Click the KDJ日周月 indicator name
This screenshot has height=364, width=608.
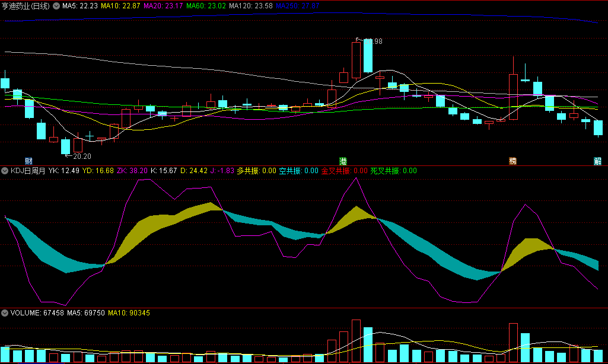click(28, 171)
